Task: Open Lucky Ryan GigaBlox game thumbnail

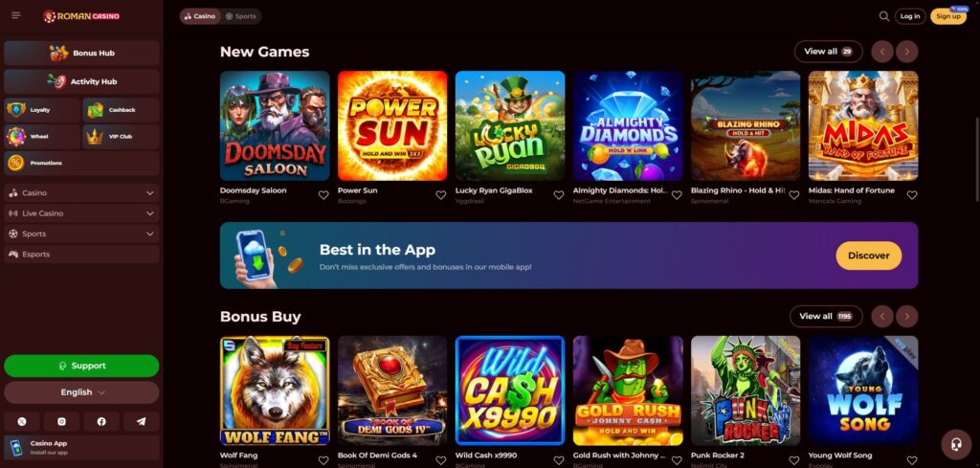Action: pos(510,125)
